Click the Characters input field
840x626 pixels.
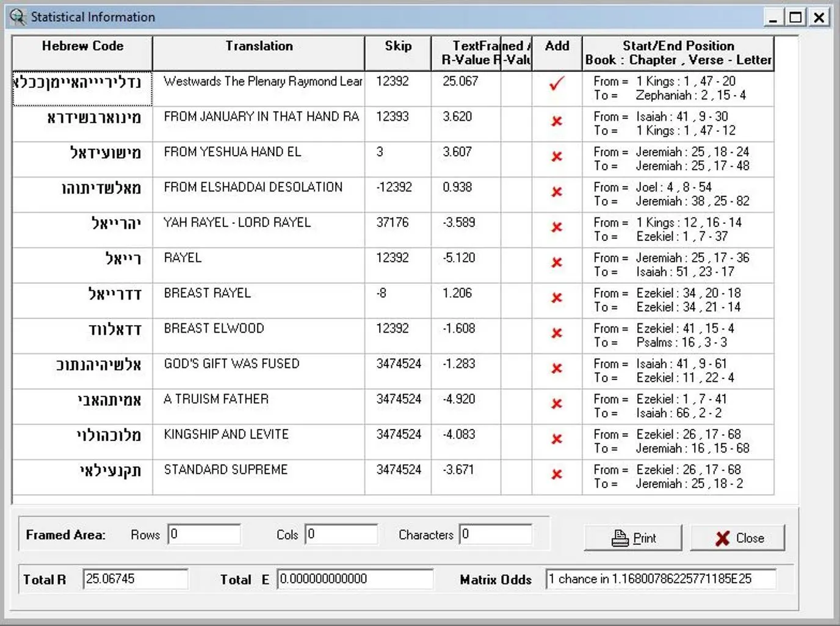coord(496,534)
